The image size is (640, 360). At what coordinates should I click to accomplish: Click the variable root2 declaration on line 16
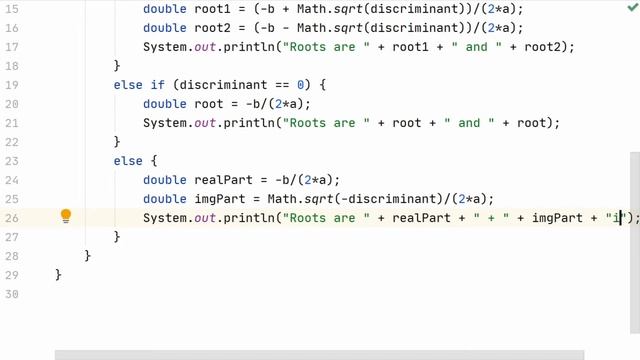(212, 28)
